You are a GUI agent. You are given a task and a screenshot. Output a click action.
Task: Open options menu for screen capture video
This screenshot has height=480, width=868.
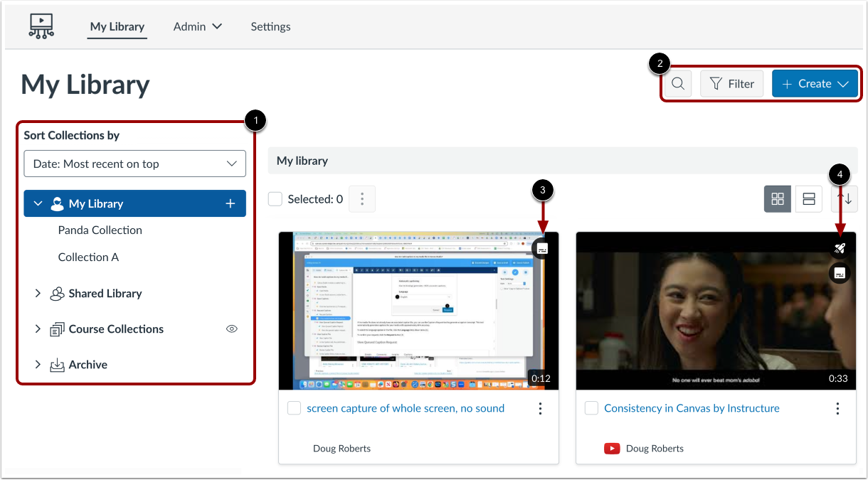tap(540, 408)
